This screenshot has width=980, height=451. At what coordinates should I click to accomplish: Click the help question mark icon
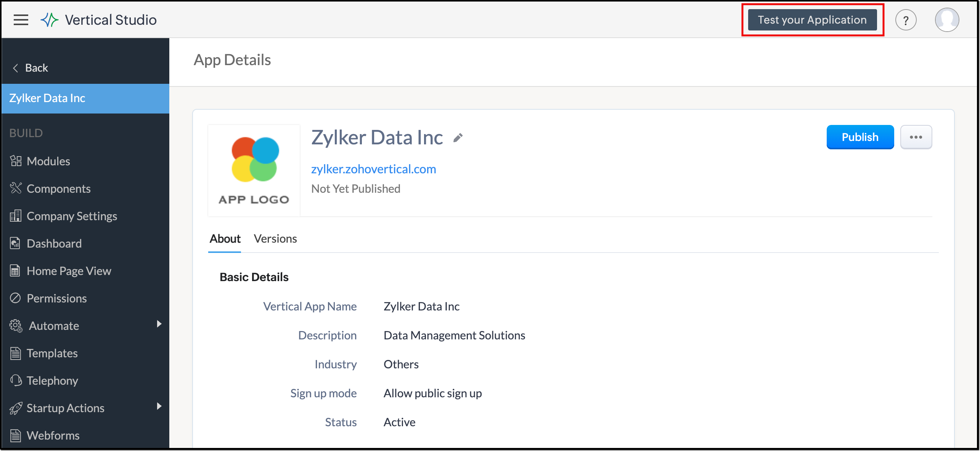click(x=906, y=20)
